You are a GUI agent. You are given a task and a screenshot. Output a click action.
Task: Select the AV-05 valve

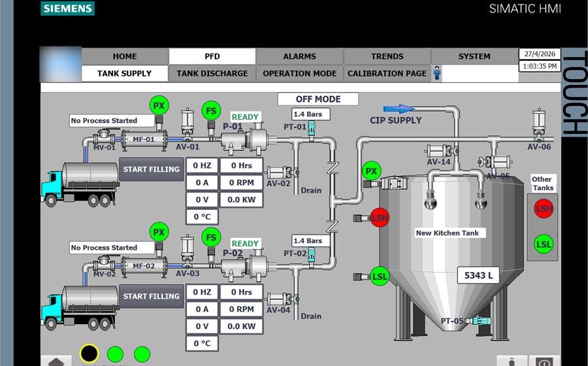495,162
